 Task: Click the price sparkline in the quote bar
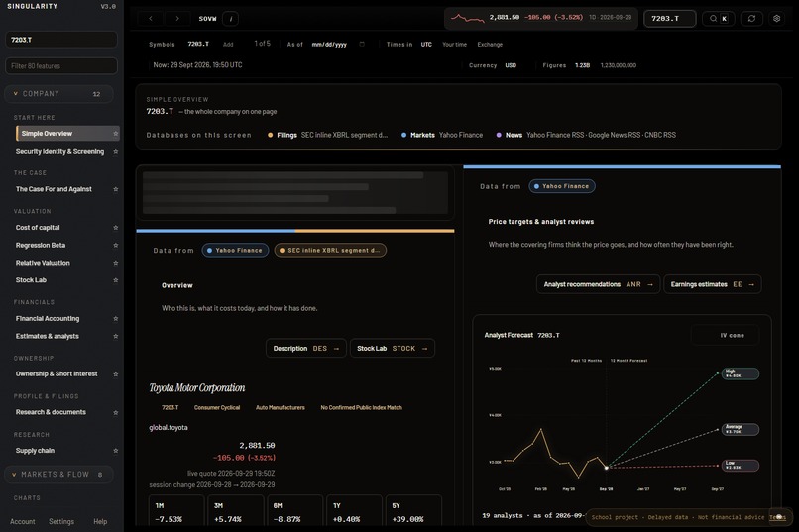click(x=467, y=18)
